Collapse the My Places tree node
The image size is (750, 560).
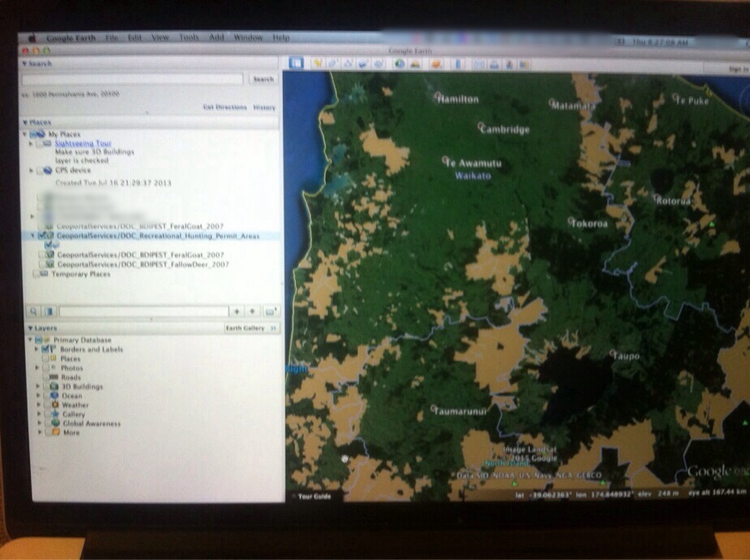(x=25, y=134)
